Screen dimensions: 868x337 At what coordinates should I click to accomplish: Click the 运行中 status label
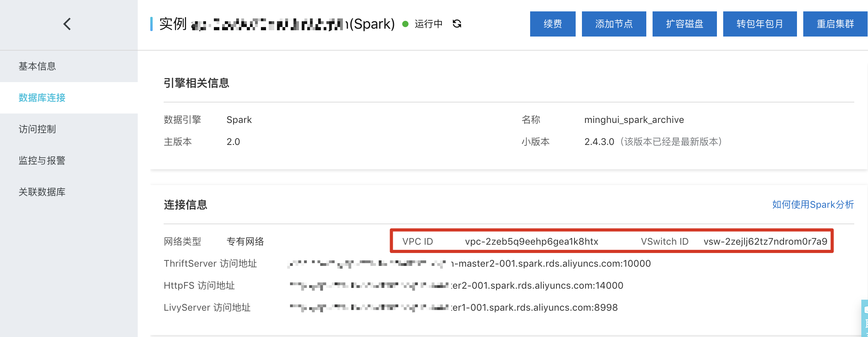click(429, 24)
